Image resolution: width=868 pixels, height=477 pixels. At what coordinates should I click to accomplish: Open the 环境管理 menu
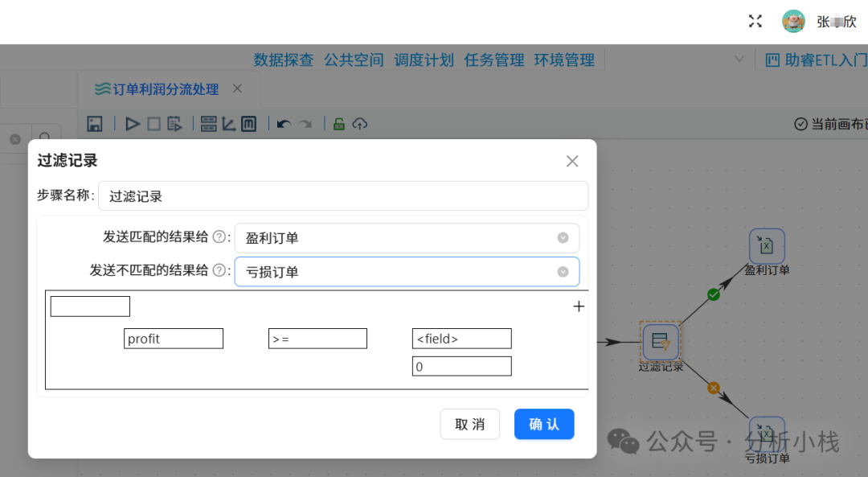(565, 60)
